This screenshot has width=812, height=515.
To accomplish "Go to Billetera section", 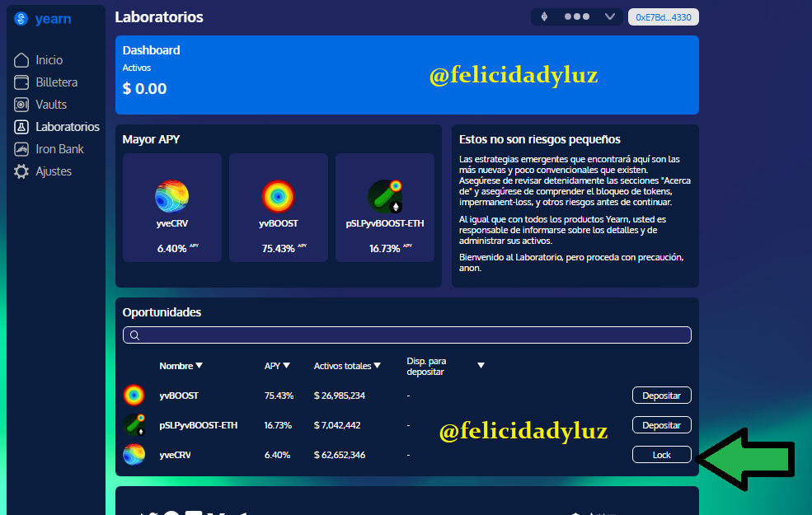I will click(56, 82).
